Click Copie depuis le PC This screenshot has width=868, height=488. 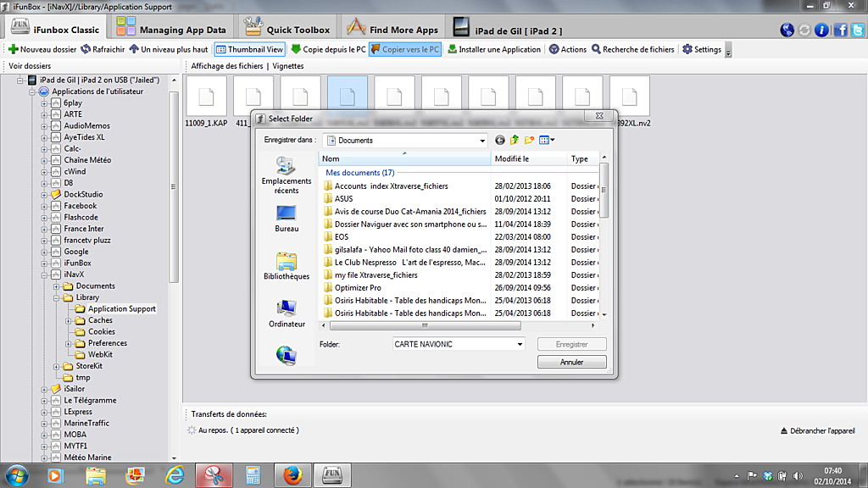(x=328, y=49)
